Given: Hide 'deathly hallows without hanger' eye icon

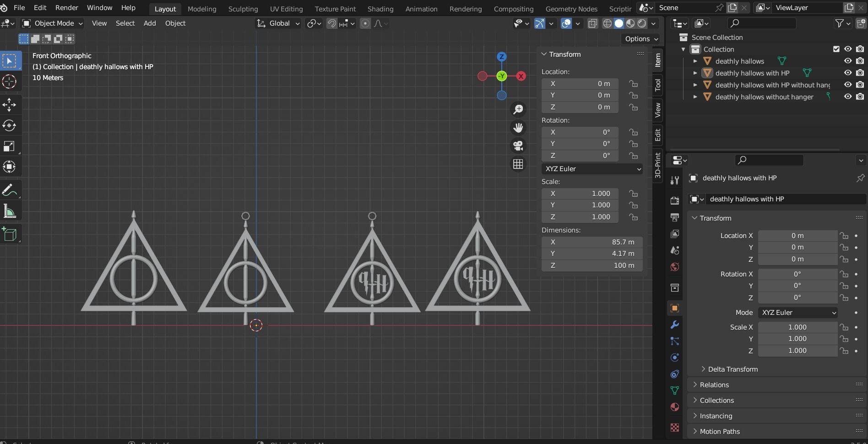Looking at the screenshot, I should [x=848, y=97].
